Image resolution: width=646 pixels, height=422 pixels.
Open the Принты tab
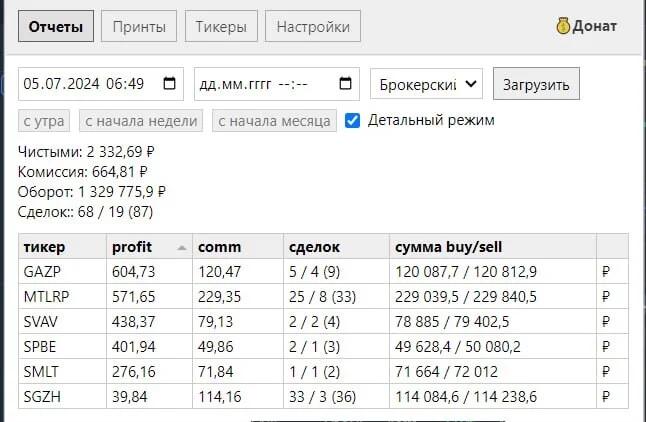pos(139,26)
